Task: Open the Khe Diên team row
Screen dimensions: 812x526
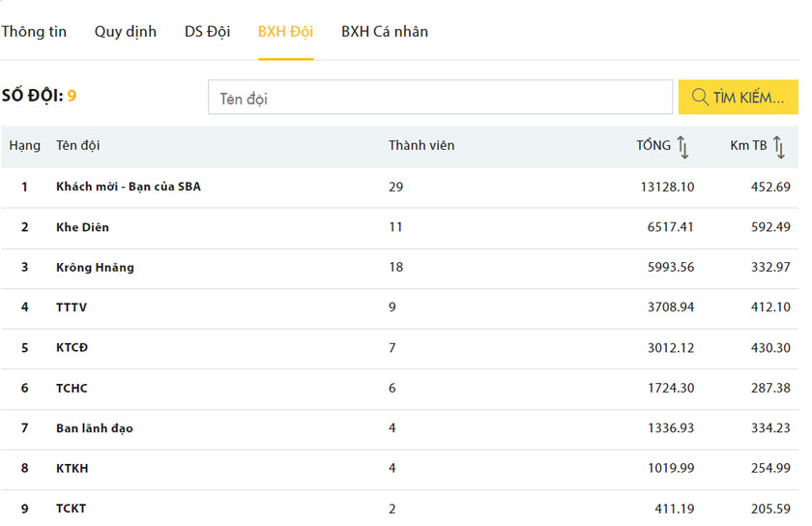Action: (399, 227)
